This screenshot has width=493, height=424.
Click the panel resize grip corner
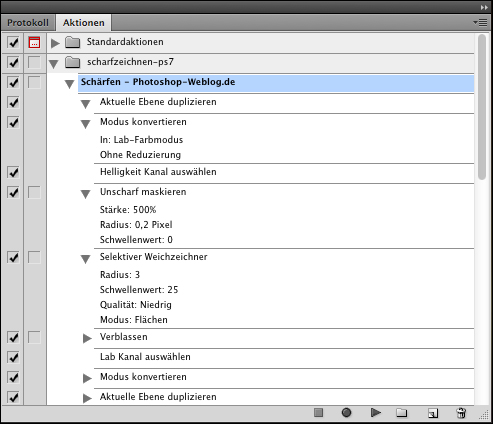pos(484,414)
